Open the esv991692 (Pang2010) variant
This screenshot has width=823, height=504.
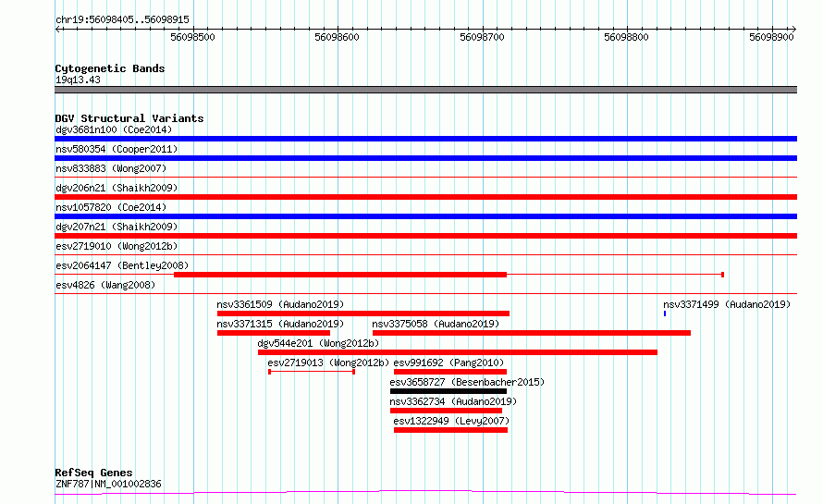448,363
